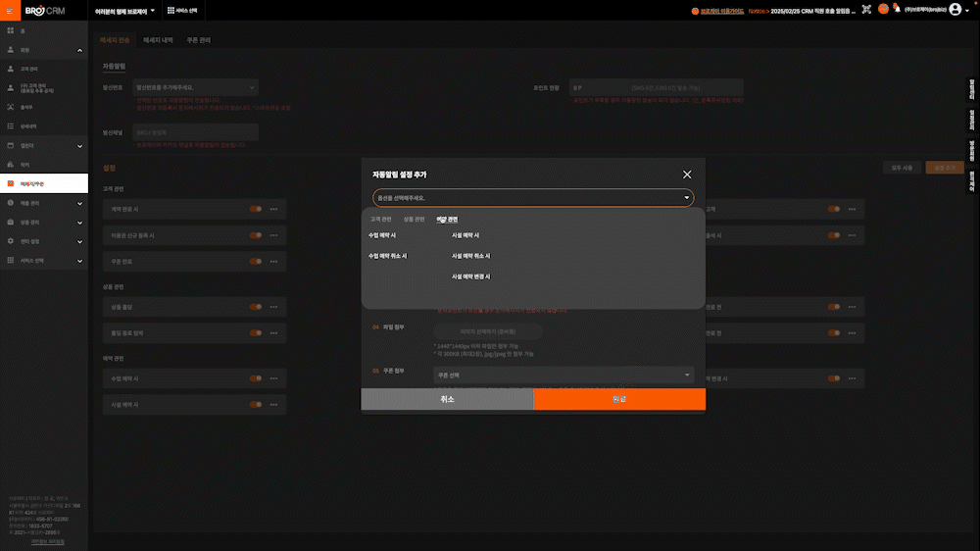This screenshot has width=980, height=551.
Task: Select the 상품 관련 tab in dropdown
Action: [414, 219]
